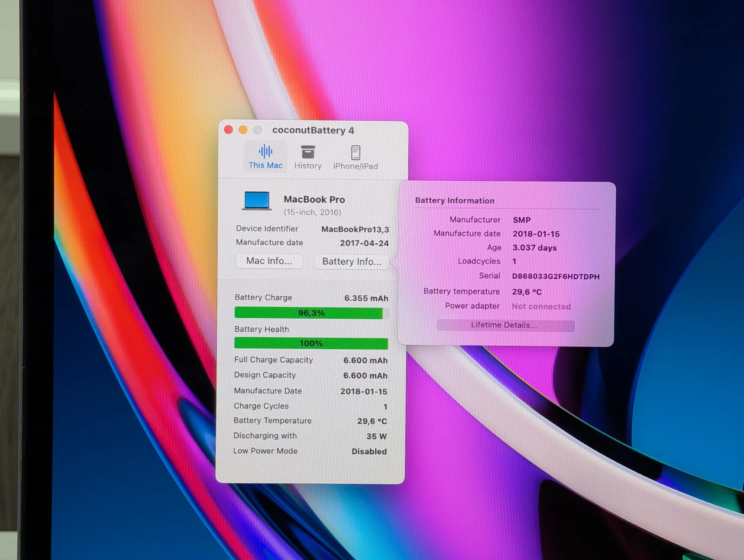
Task: Click the Battery Charge label
Action: [x=263, y=297]
